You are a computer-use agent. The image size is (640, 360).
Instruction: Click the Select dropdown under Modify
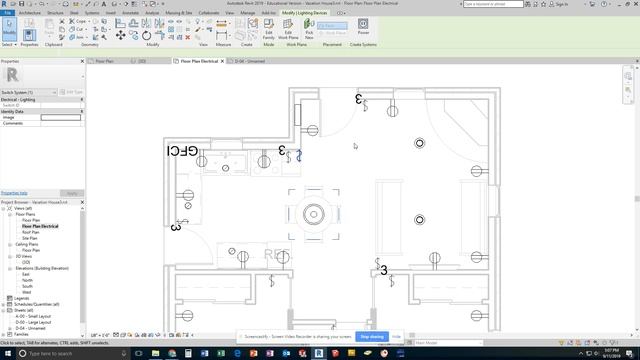pos(9,44)
